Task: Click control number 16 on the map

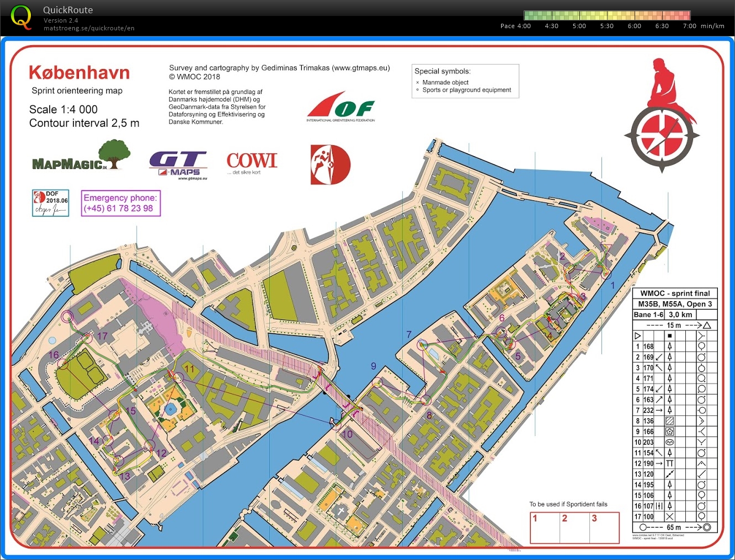Action: (x=54, y=355)
